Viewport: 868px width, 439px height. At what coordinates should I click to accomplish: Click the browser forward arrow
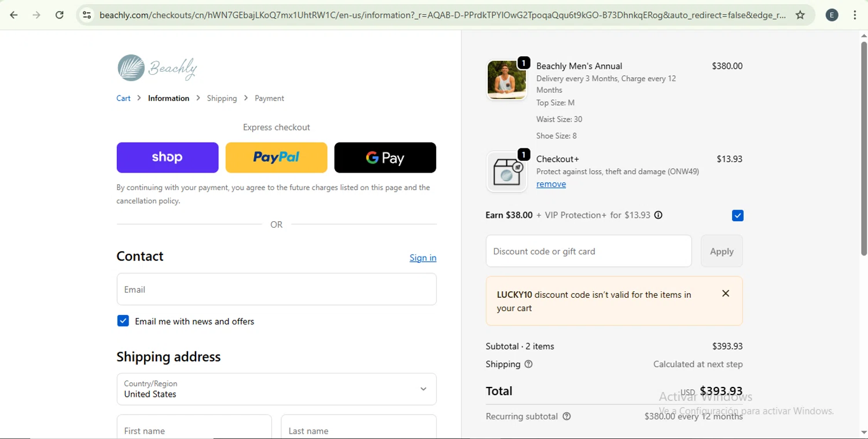click(36, 15)
